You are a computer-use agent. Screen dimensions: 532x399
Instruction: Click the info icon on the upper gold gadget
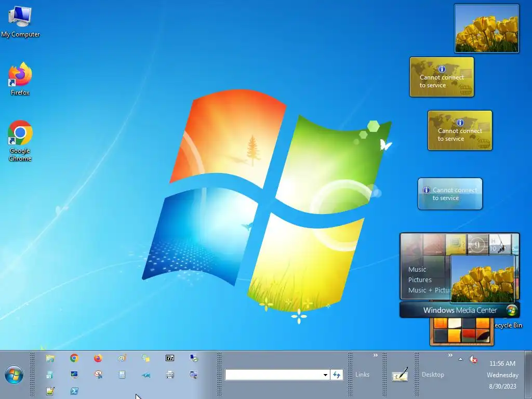pos(442,69)
